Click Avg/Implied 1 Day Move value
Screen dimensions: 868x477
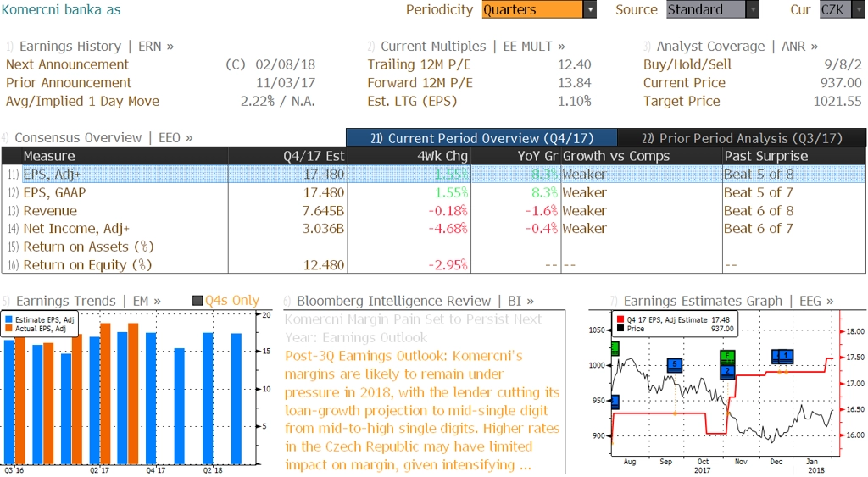277,102
